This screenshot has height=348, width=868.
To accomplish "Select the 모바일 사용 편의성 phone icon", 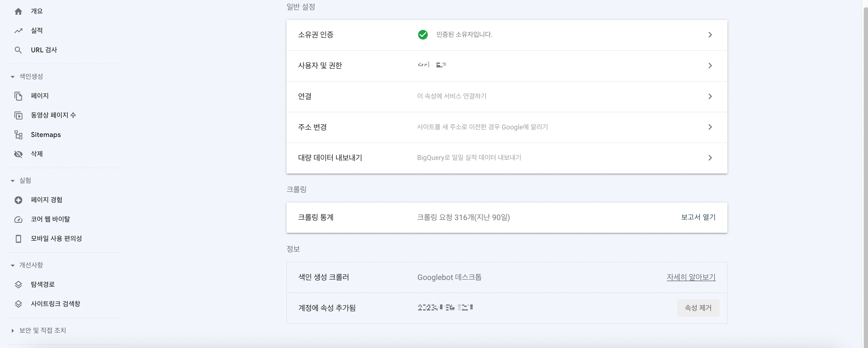I will [x=18, y=239].
